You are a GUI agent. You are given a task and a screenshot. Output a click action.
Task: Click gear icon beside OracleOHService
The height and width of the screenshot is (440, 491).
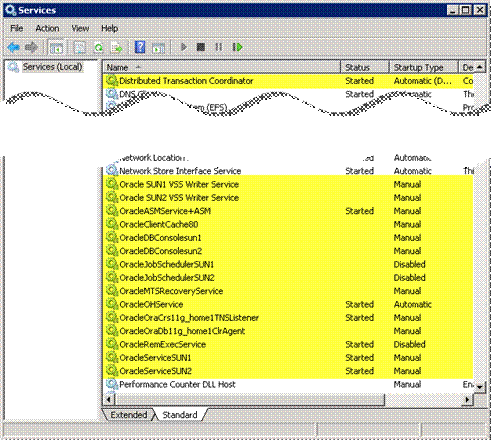point(112,304)
